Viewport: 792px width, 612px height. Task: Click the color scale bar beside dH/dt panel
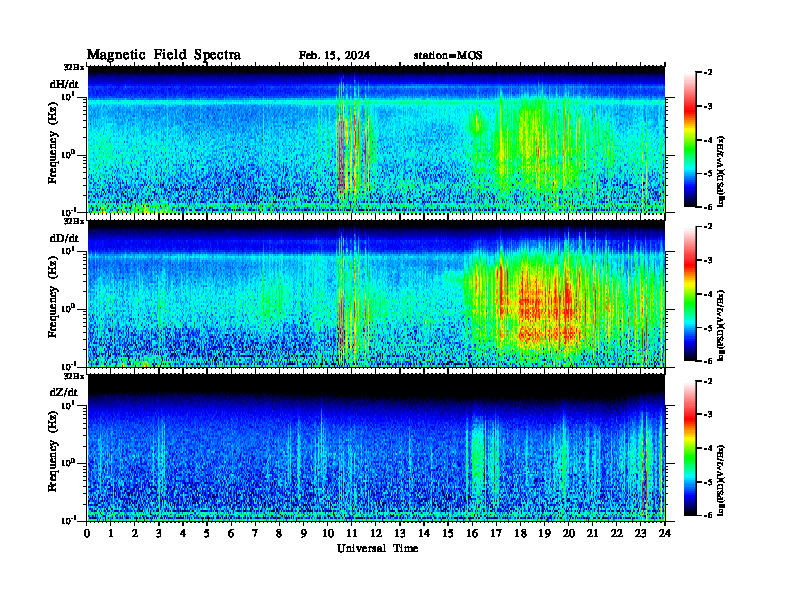(x=689, y=140)
